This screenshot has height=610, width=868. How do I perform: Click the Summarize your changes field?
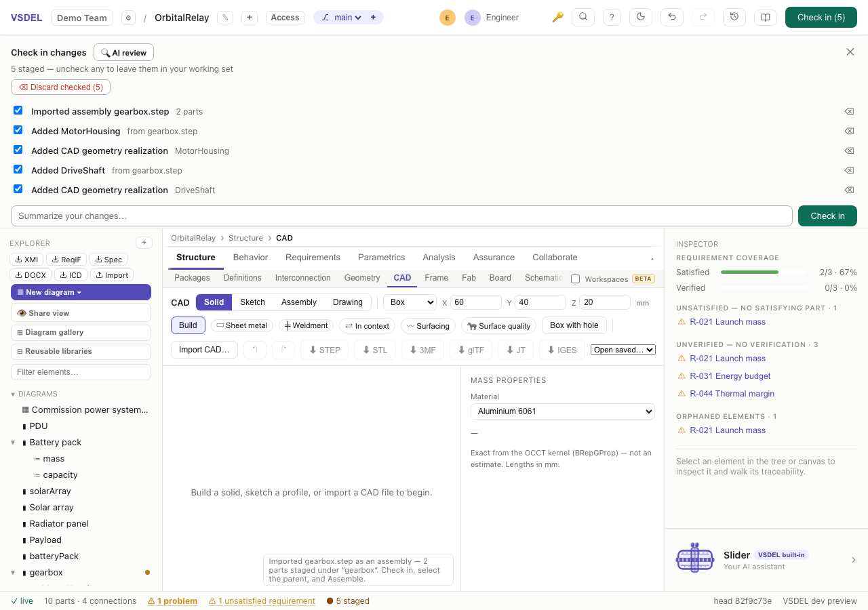(x=401, y=216)
